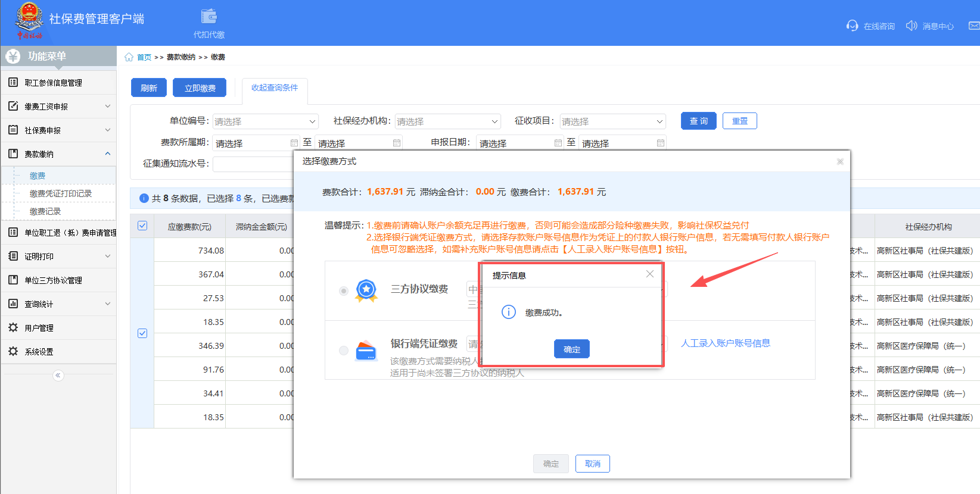
Task: Open 消息中心 speaker icon
Action: (911, 26)
